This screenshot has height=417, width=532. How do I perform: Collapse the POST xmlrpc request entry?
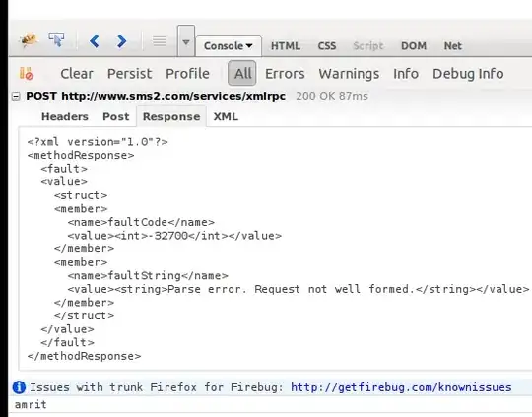pyautogui.click(x=16, y=97)
